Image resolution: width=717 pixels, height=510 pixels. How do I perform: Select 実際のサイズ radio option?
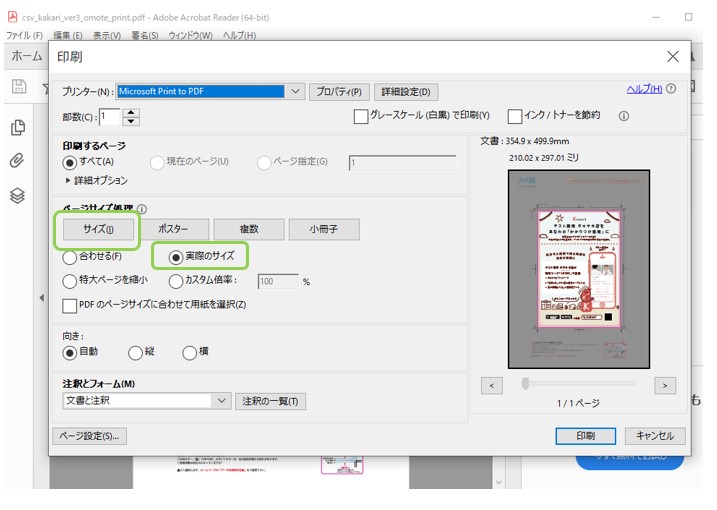tap(176, 258)
